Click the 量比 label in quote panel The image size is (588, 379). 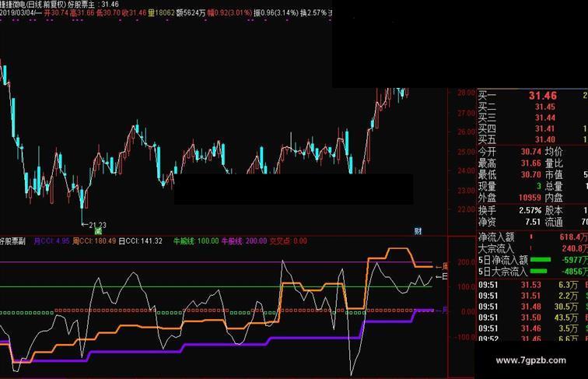pyautogui.click(x=554, y=163)
